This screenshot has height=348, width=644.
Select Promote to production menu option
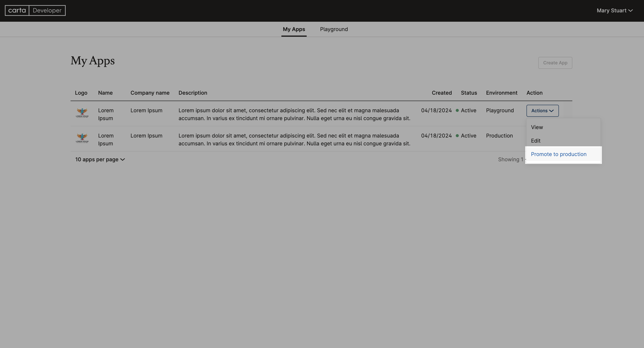point(558,154)
